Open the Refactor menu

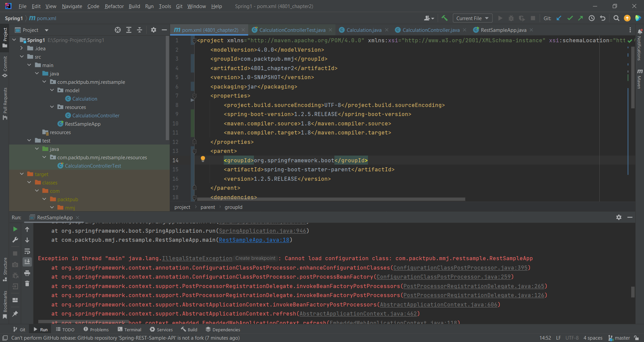114,6
